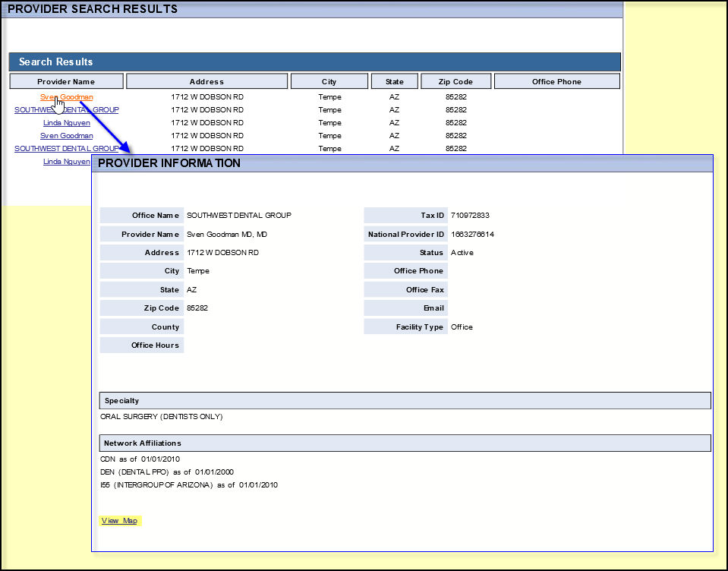Click the "PROVIDER INFORMATION" panel title
Image resolution: width=728 pixels, height=571 pixels.
169,163
